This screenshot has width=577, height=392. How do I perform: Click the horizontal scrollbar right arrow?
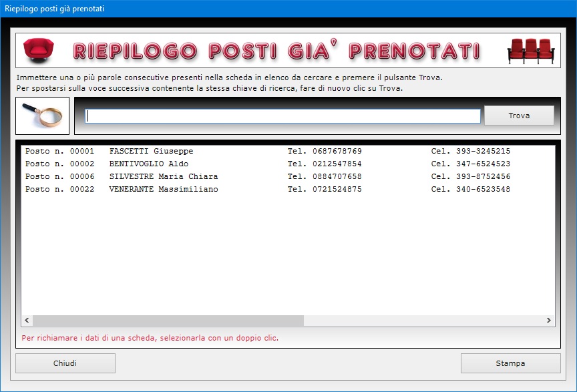pyautogui.click(x=549, y=321)
